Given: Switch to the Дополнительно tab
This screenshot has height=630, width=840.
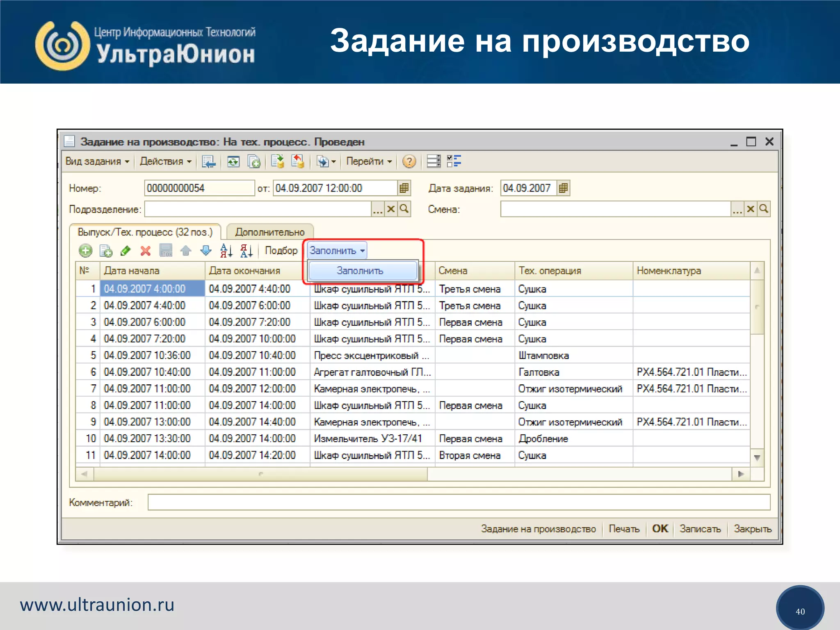Looking at the screenshot, I should tap(269, 232).
